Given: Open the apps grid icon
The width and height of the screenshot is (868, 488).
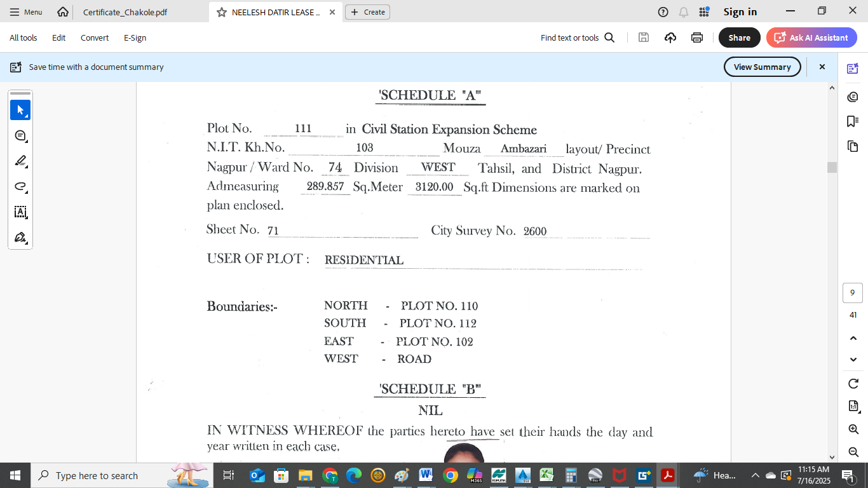Looking at the screenshot, I should [704, 12].
